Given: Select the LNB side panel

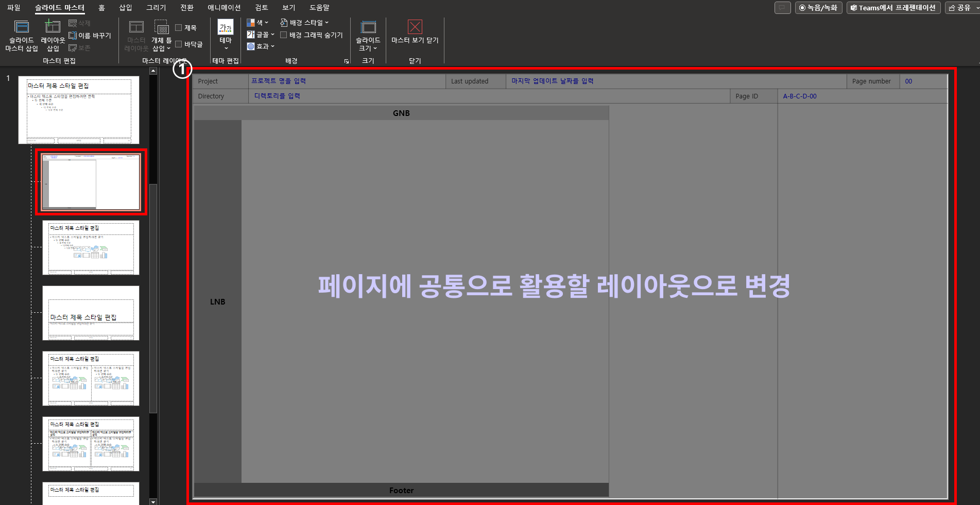Looking at the screenshot, I should click(x=217, y=301).
